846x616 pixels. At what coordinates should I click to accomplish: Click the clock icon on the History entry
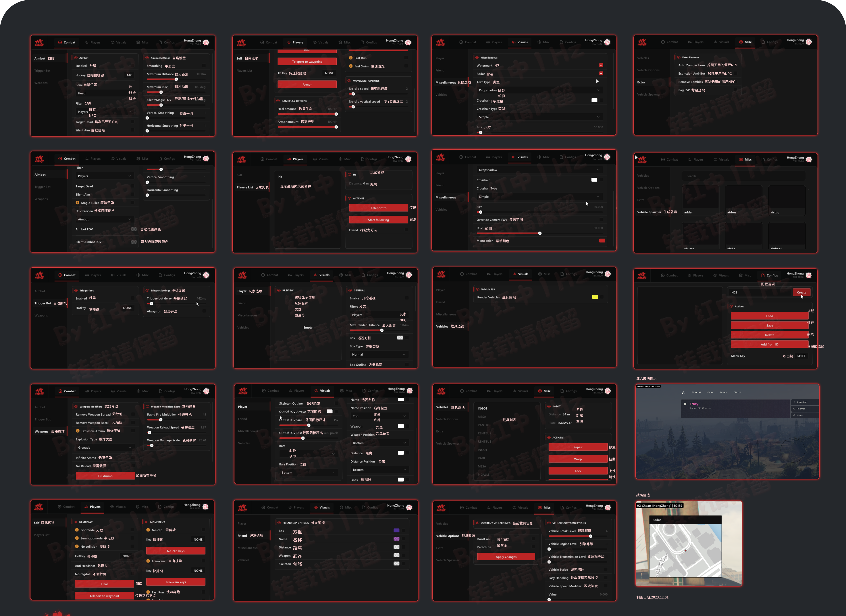pos(795,415)
